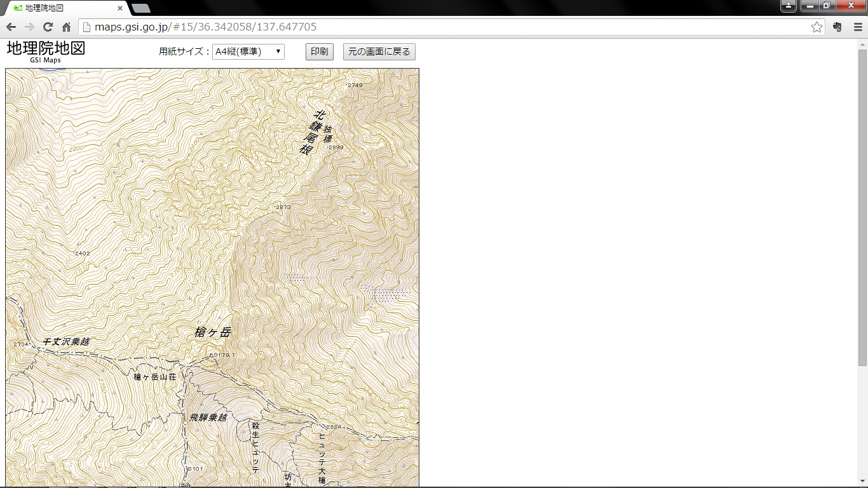The image size is (868, 488).
Task: Open the Evernote extension icon
Action: (837, 27)
